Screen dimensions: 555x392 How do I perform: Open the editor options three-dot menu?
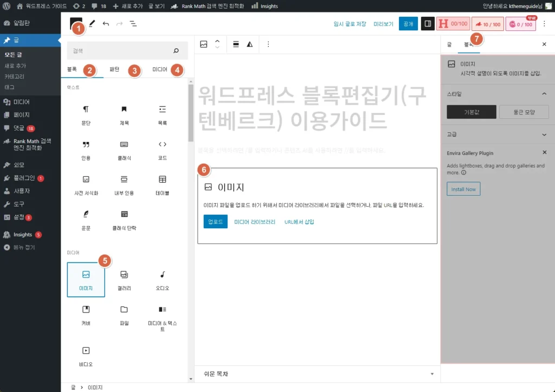[544, 24]
